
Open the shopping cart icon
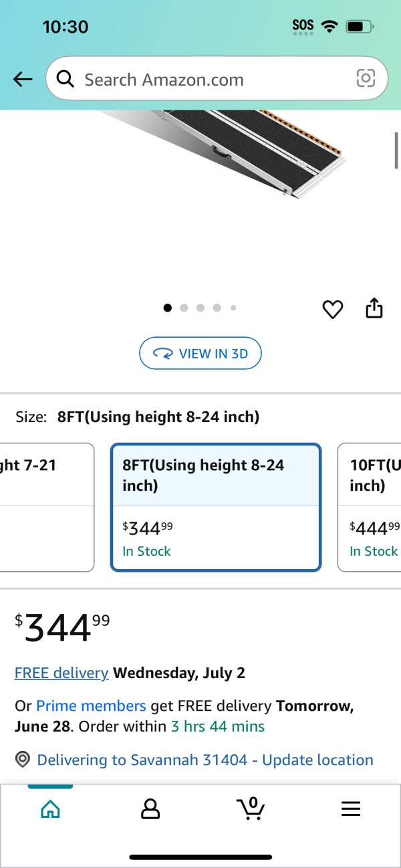[251, 808]
